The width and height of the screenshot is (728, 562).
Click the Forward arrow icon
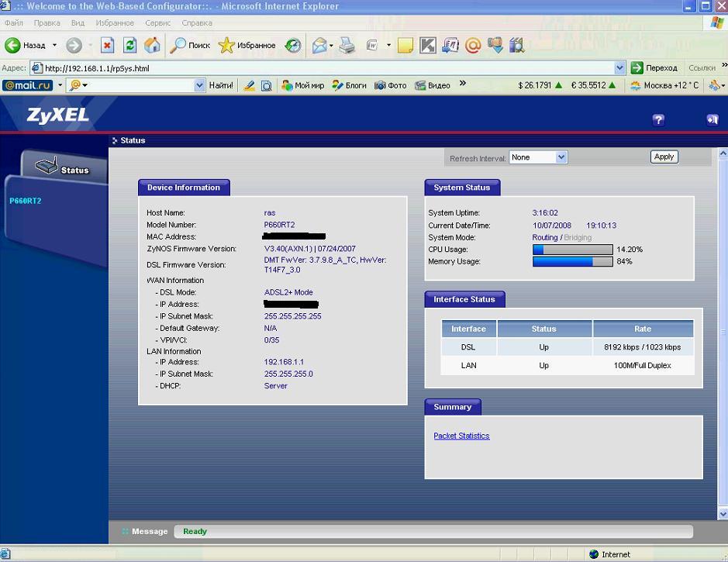[74, 46]
